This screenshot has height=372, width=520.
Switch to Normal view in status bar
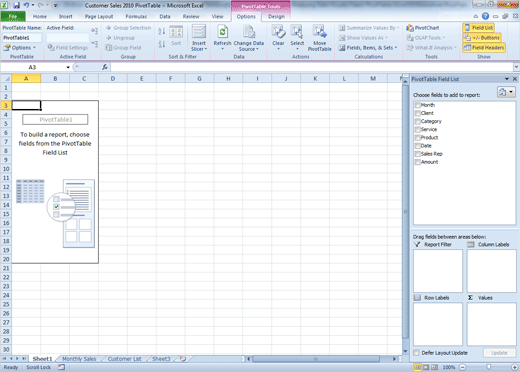(417, 367)
